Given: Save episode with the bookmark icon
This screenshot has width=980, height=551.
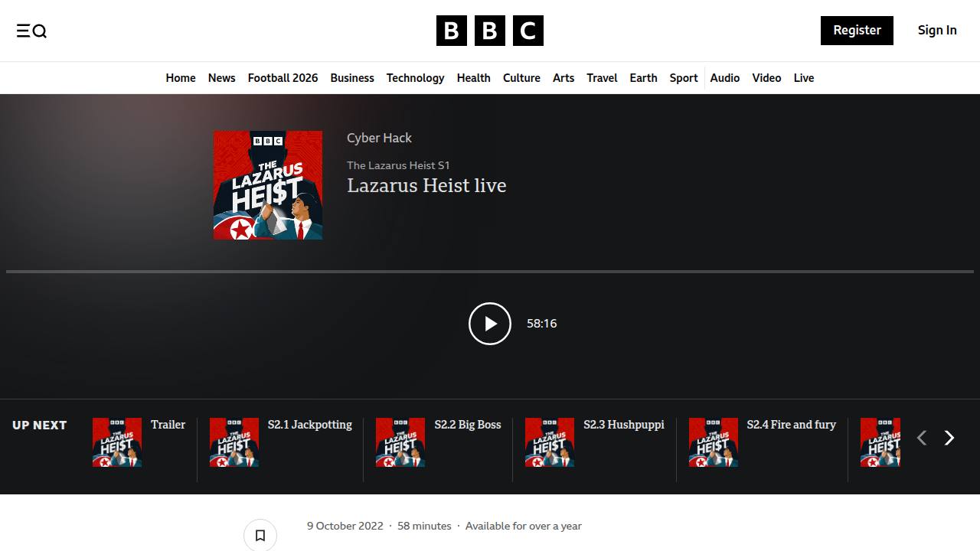Looking at the screenshot, I should 260,535.
